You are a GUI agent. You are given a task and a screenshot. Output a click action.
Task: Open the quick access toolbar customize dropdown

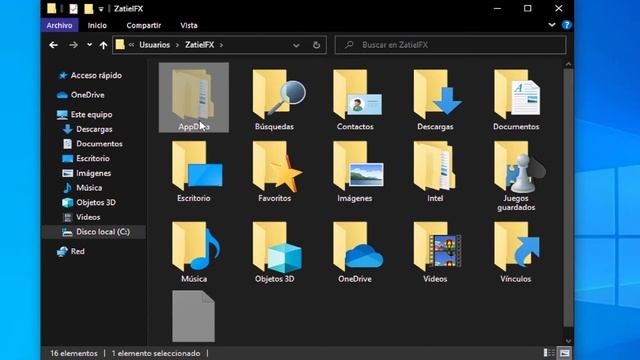point(101,9)
